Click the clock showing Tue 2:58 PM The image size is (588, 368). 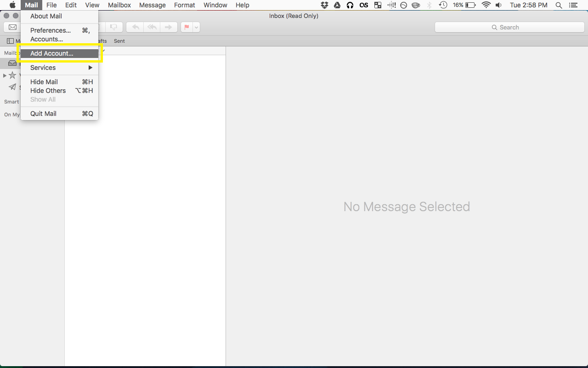coord(529,5)
